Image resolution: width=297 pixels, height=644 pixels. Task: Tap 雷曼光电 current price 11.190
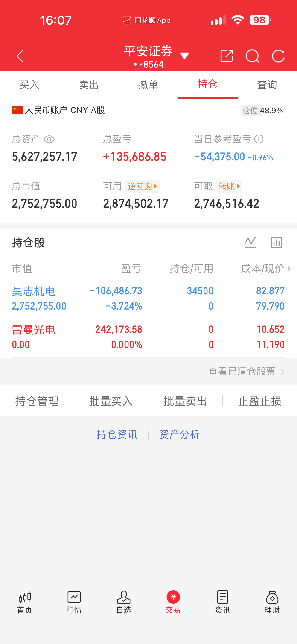tap(271, 345)
